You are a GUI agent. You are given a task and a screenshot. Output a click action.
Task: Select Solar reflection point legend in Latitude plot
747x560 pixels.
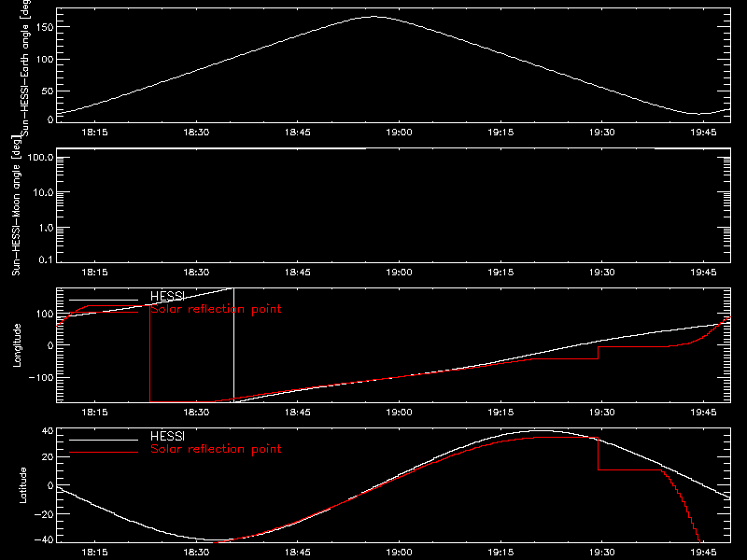[x=216, y=449]
